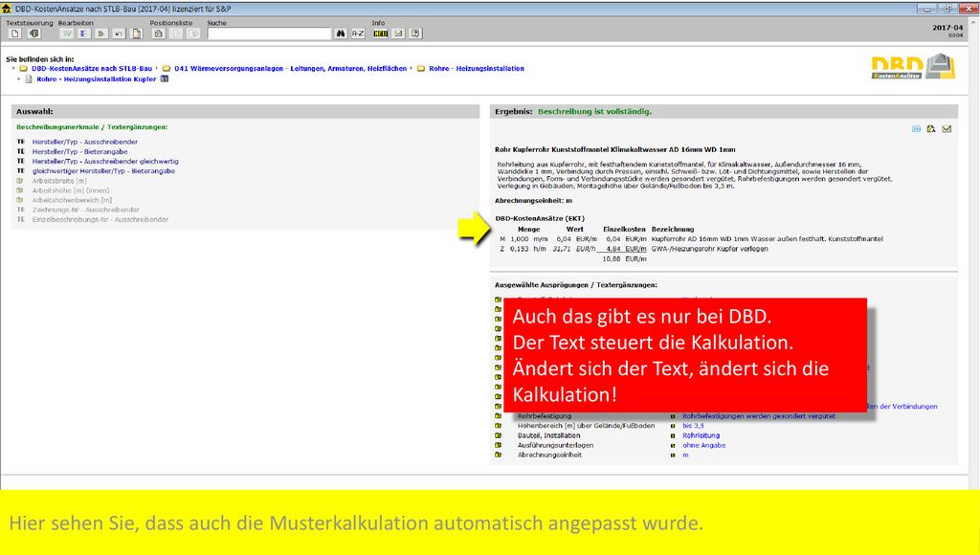
Task: Click the document-search icon in the Ergebnis panel
Action: pyautogui.click(x=931, y=129)
